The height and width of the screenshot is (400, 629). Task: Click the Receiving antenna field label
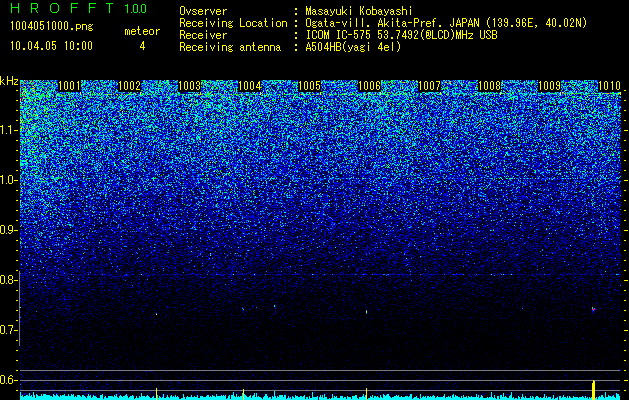click(x=230, y=47)
